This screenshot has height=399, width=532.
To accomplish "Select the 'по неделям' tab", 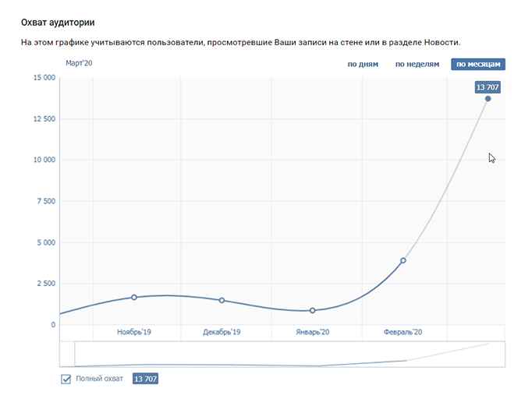I will click(x=417, y=64).
